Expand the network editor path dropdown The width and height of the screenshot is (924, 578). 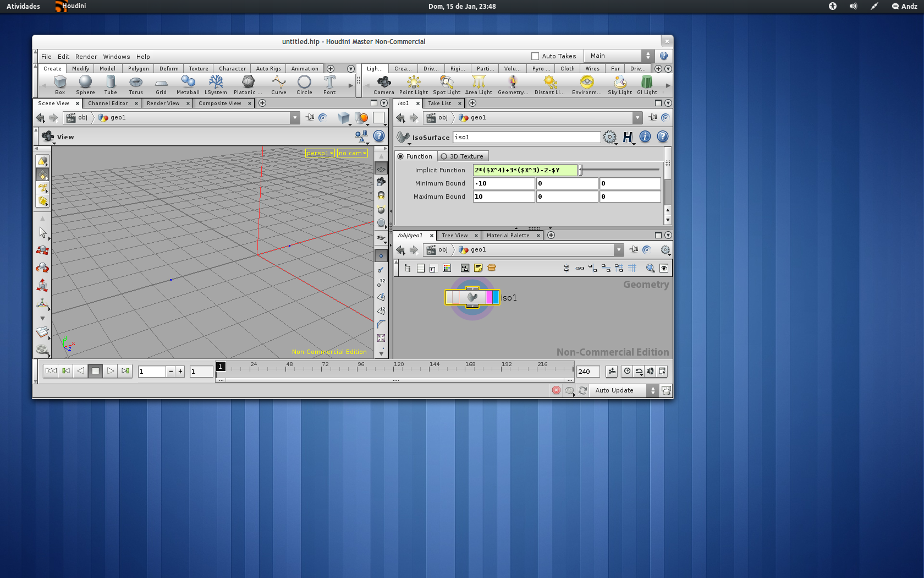619,249
